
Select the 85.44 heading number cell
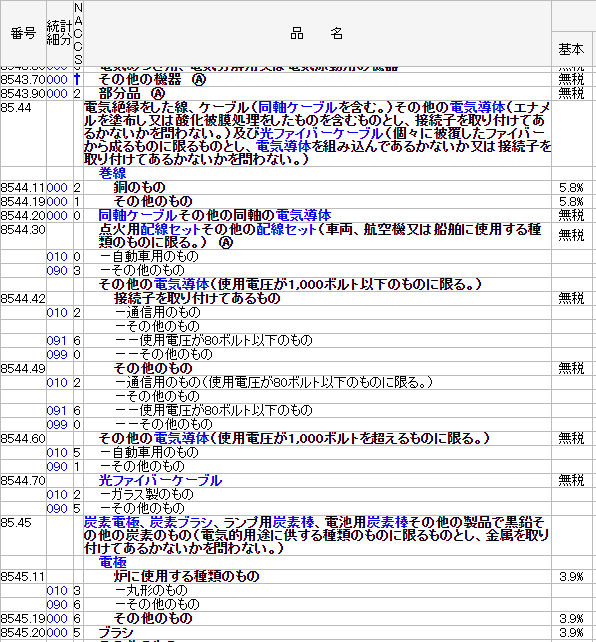(23, 133)
